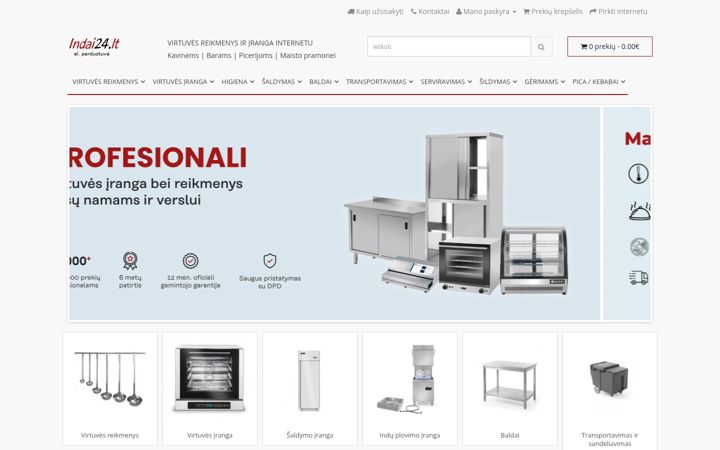Click the thermometer icon on next slide

click(x=638, y=174)
